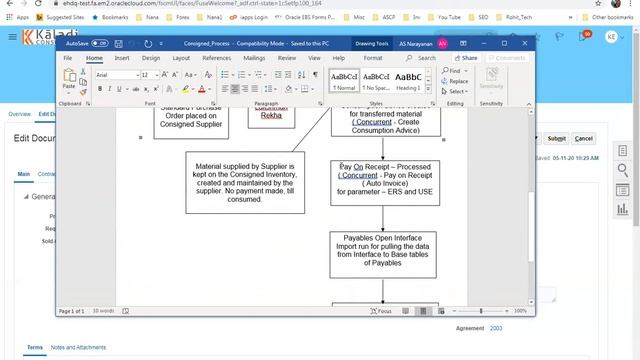The image size is (640, 360).
Task: Toggle Show/Hide paragraph marks
Action: (x=316, y=75)
